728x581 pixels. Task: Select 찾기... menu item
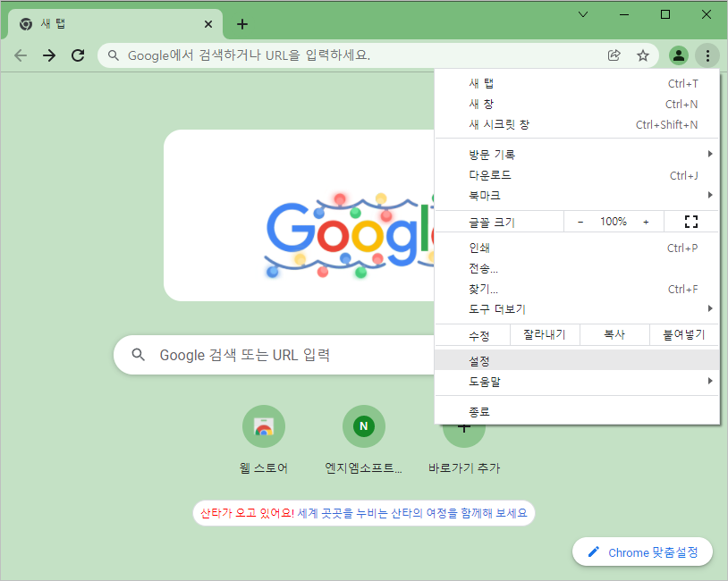click(577, 289)
